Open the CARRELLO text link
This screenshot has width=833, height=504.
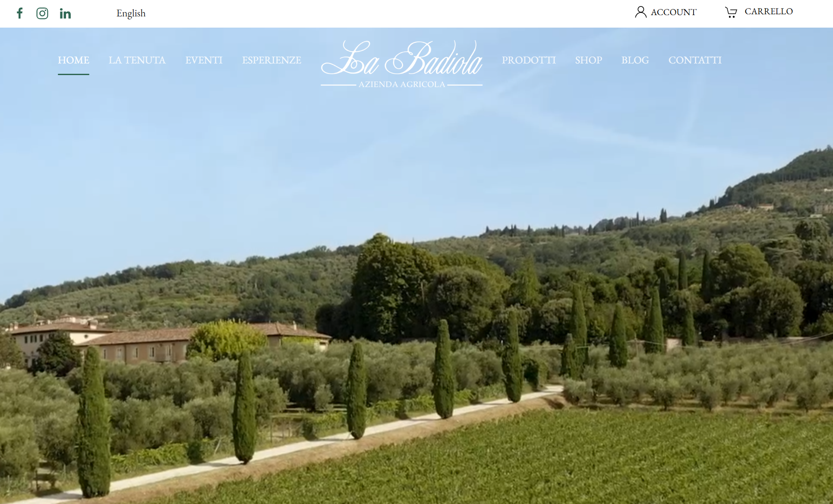[769, 12]
